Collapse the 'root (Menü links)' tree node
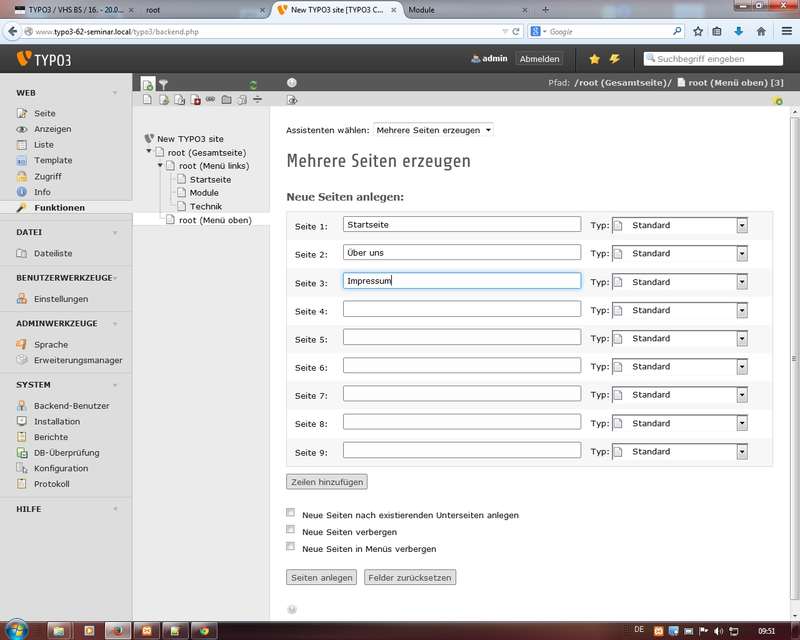Screen dimensions: 800x640 (x=160, y=165)
